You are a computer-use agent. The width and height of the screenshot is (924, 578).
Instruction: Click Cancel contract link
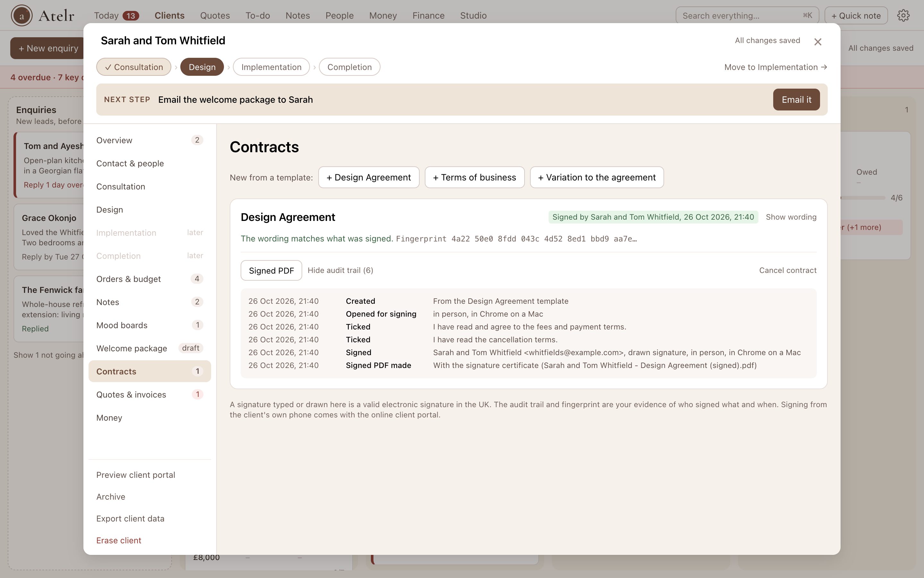788,270
